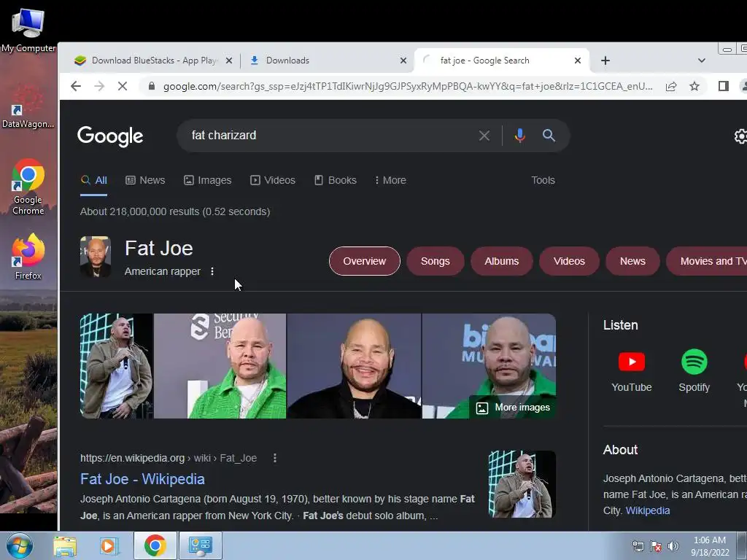Launch Google Chrome desktop shortcut
The height and width of the screenshot is (560, 747).
point(28,186)
